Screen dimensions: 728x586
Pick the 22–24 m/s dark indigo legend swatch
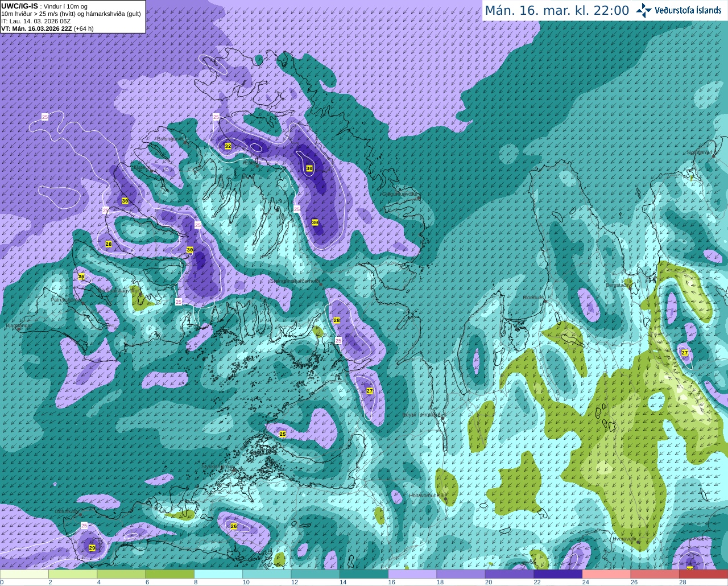point(558,574)
